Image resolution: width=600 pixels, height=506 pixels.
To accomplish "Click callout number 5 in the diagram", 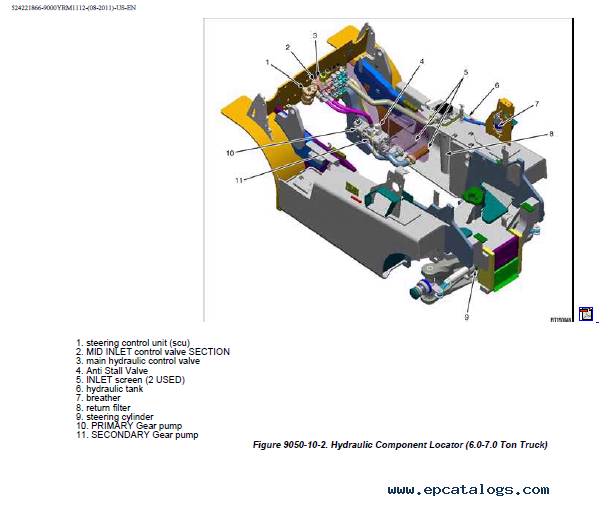I will (466, 72).
